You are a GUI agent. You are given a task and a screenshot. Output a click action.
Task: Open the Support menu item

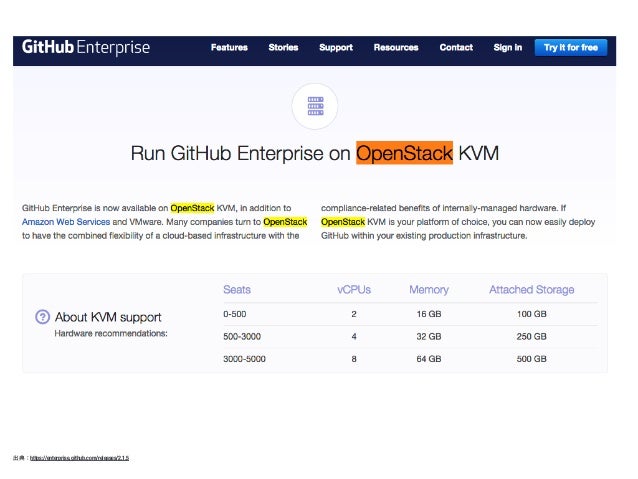(336, 48)
